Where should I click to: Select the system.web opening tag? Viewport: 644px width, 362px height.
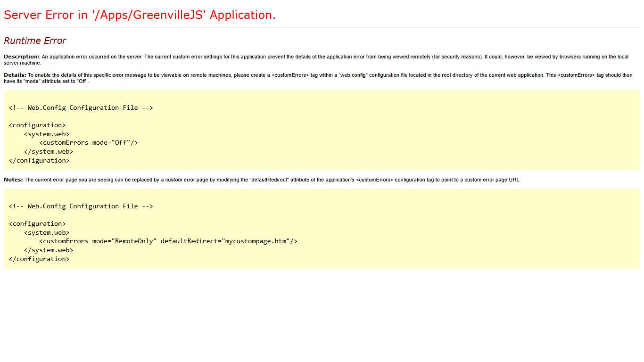tap(47, 134)
